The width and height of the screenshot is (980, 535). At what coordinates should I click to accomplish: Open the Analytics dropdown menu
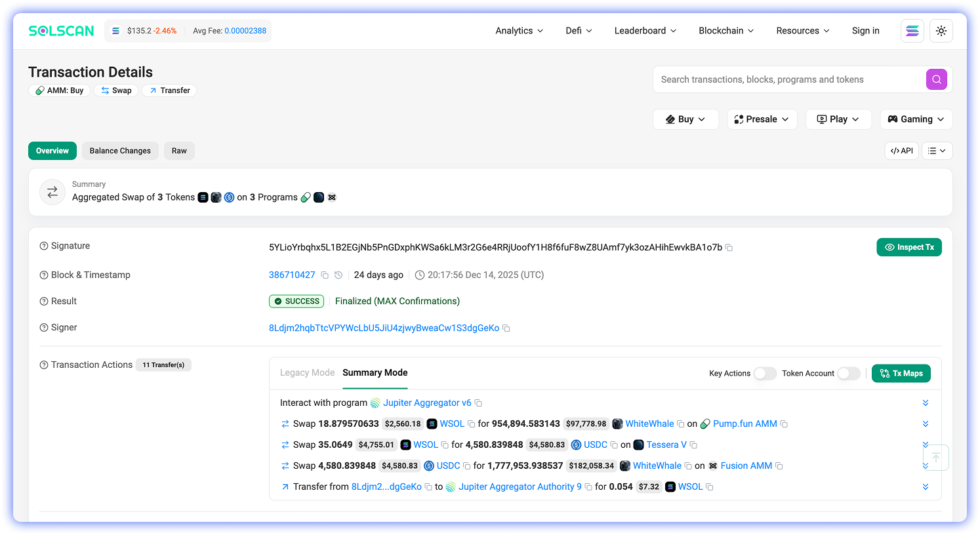tap(519, 31)
